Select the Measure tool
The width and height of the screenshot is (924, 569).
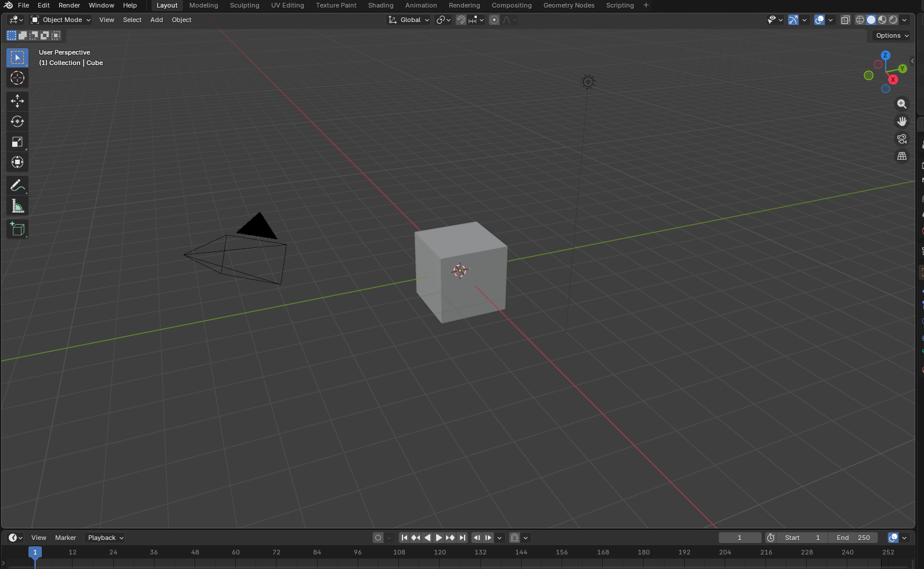coord(17,206)
